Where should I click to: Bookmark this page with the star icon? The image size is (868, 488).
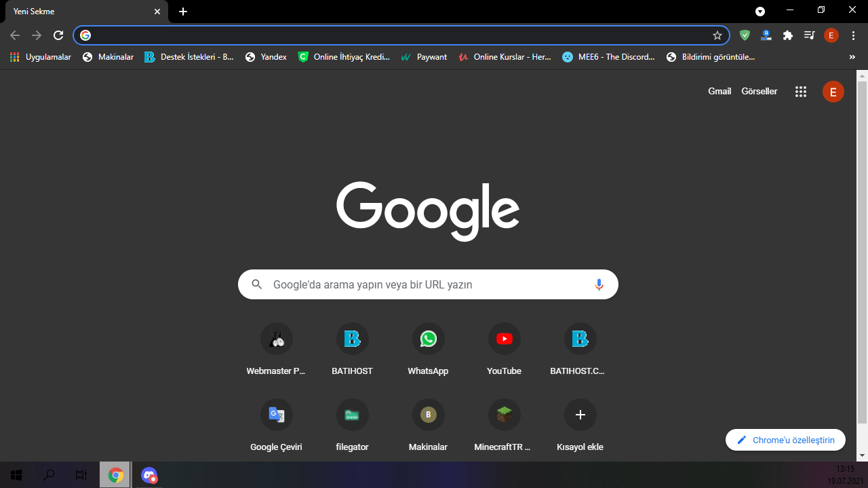717,35
